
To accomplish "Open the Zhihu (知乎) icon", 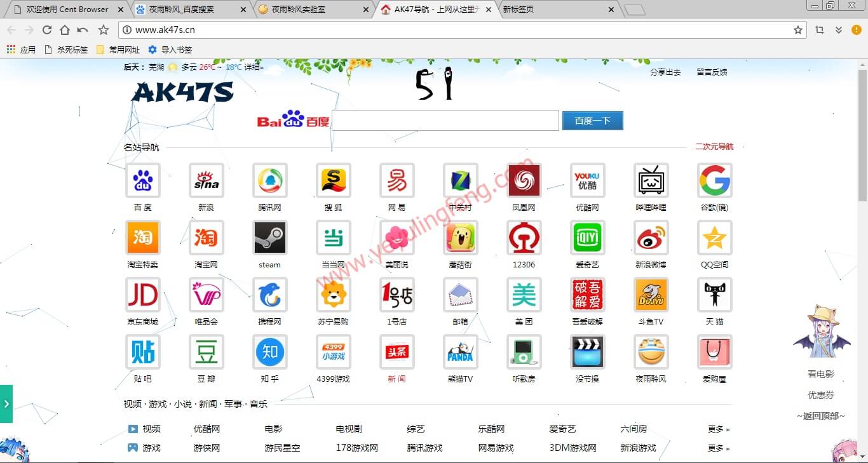I will tap(270, 352).
